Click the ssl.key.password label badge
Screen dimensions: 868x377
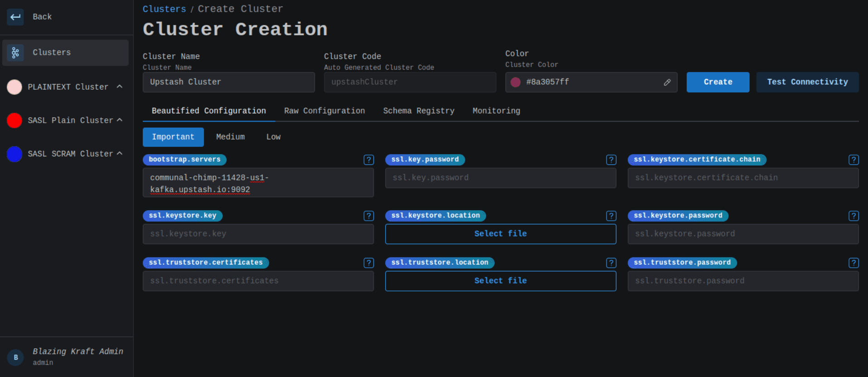coord(425,159)
